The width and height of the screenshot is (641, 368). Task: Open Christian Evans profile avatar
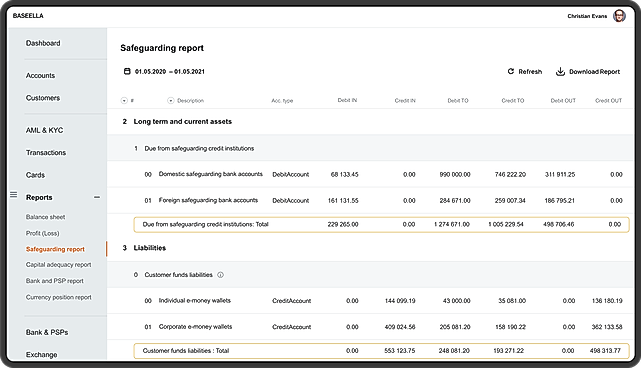pyautogui.click(x=619, y=16)
